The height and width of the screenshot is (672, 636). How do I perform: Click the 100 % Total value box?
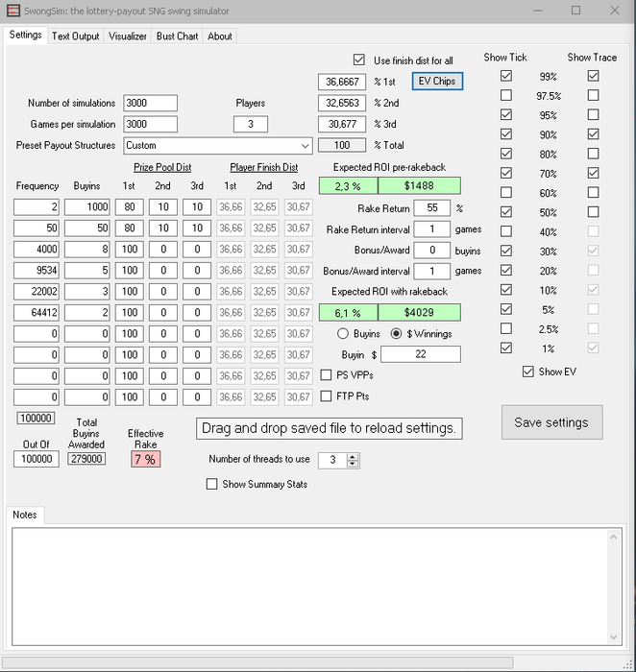click(x=342, y=145)
